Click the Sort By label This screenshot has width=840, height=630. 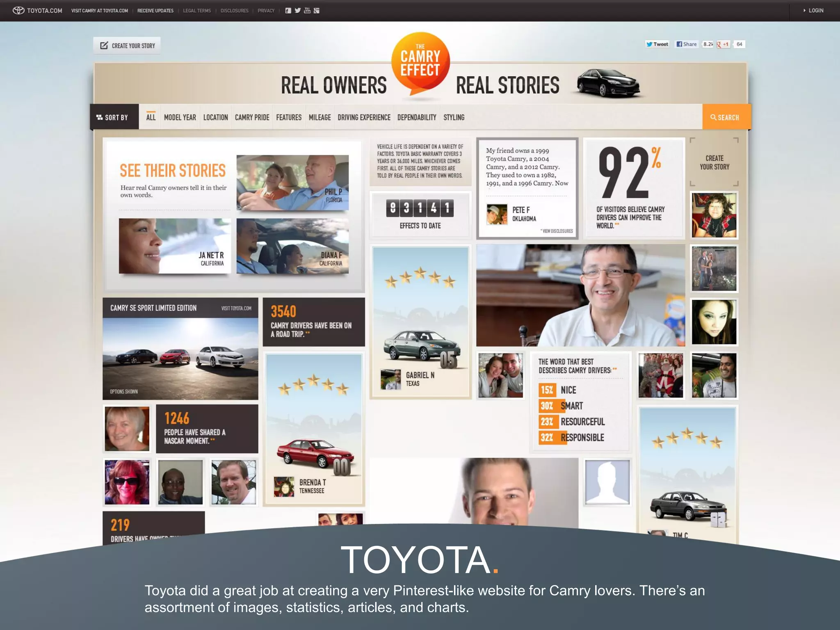[114, 117]
